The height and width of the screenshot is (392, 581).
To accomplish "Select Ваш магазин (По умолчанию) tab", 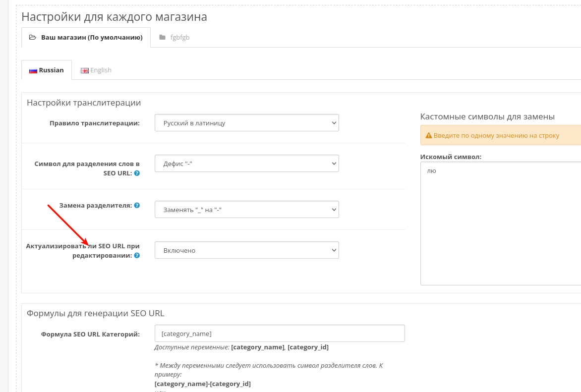I will (x=86, y=38).
